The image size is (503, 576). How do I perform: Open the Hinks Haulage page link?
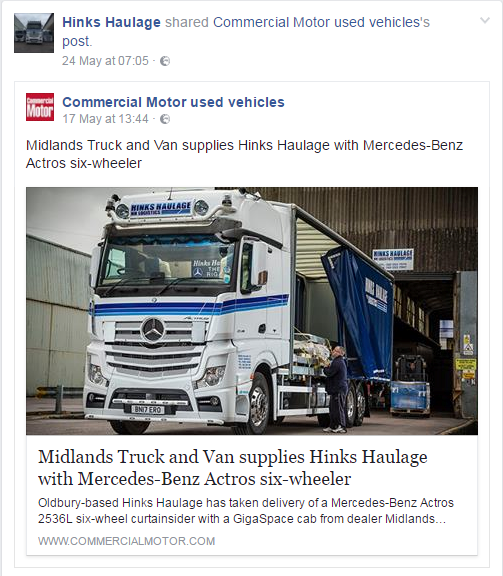[111, 22]
